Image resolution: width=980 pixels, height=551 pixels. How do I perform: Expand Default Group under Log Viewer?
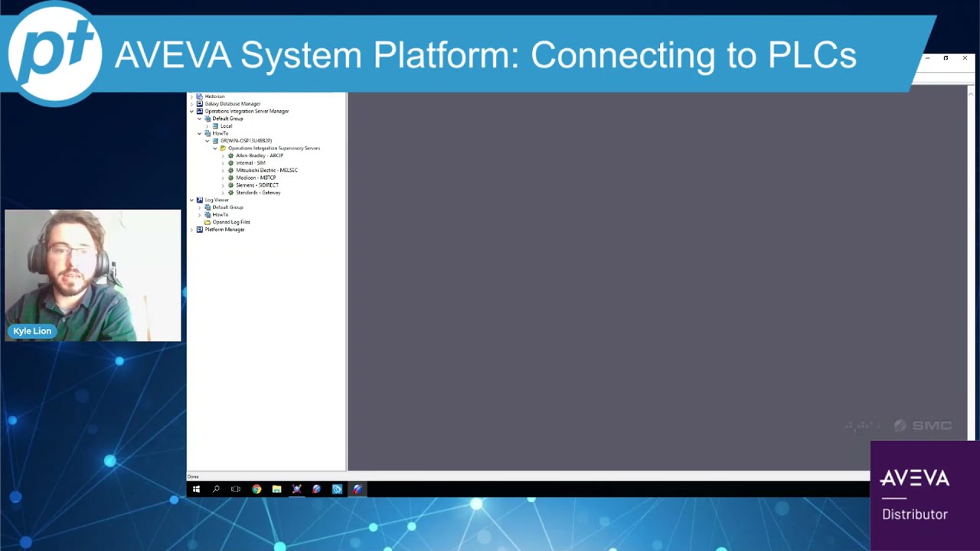199,207
